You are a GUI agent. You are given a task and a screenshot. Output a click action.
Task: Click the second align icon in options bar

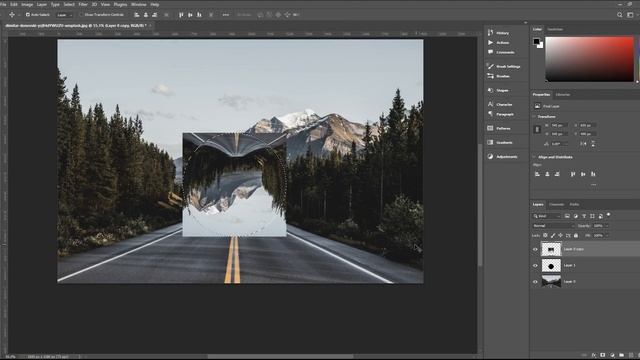point(146,15)
